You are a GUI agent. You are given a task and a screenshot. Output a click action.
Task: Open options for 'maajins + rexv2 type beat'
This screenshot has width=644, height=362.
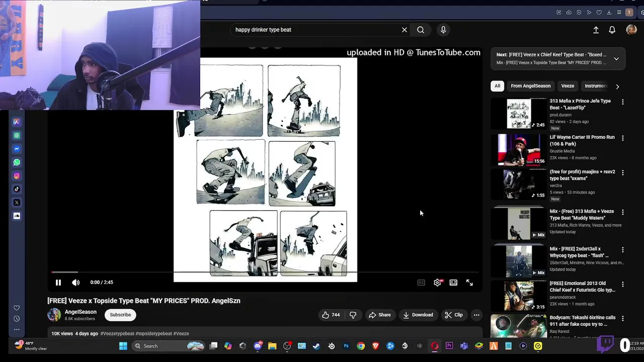[623, 172]
